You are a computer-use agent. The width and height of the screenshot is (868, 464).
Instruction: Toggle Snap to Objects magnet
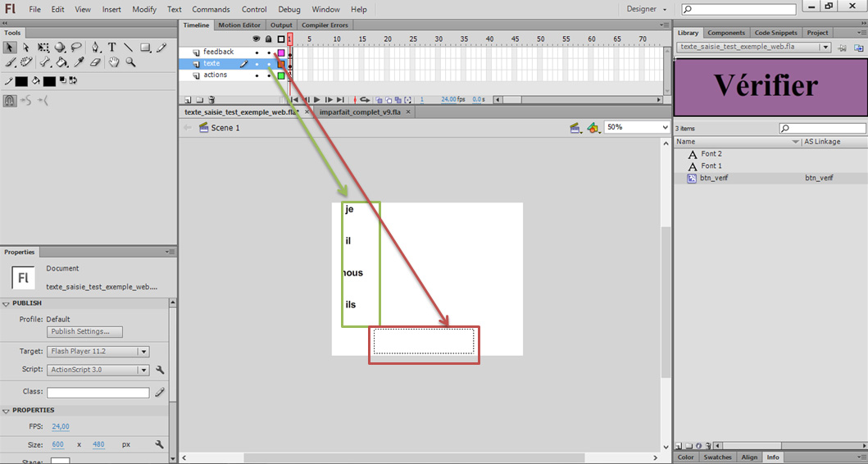(x=10, y=101)
